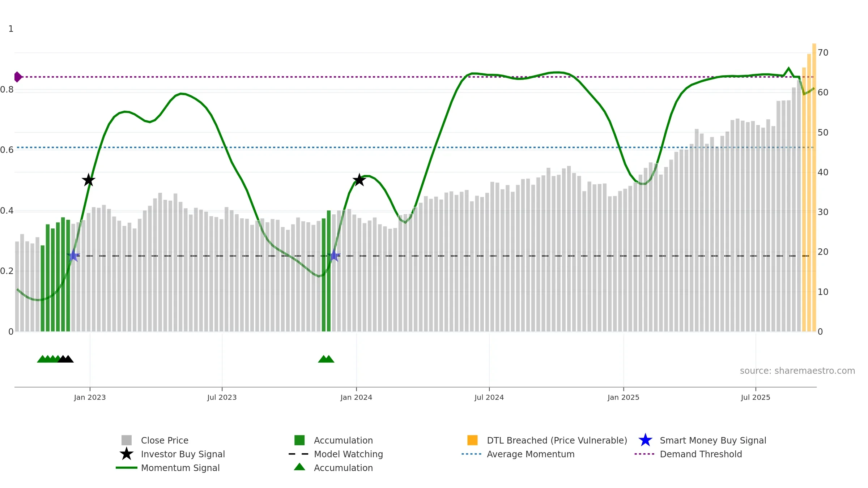Click the green triangles cluster before Jan 2024
868x488 pixels.
326,359
